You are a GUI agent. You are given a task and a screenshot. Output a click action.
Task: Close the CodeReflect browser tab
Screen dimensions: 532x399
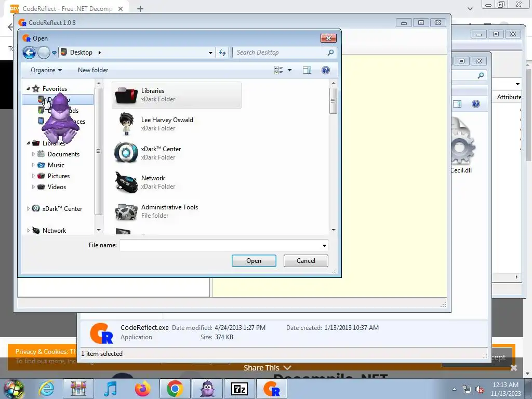(x=121, y=9)
